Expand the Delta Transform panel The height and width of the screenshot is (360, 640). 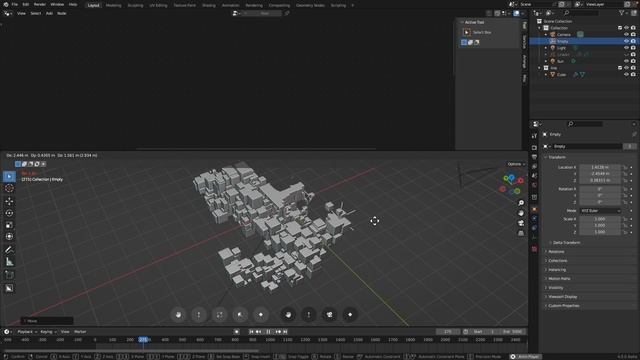[566, 242]
